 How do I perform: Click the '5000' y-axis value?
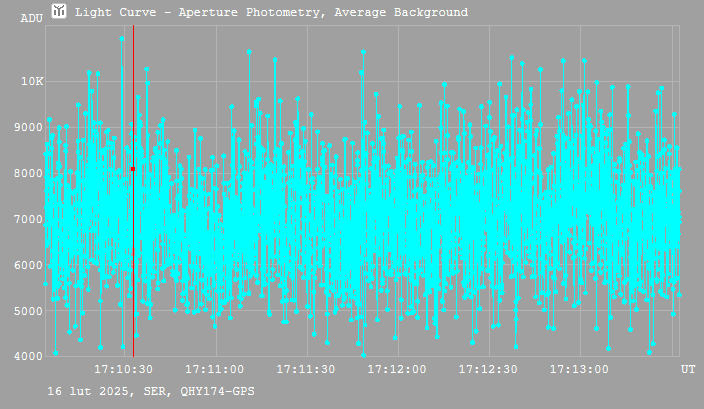coord(28,311)
